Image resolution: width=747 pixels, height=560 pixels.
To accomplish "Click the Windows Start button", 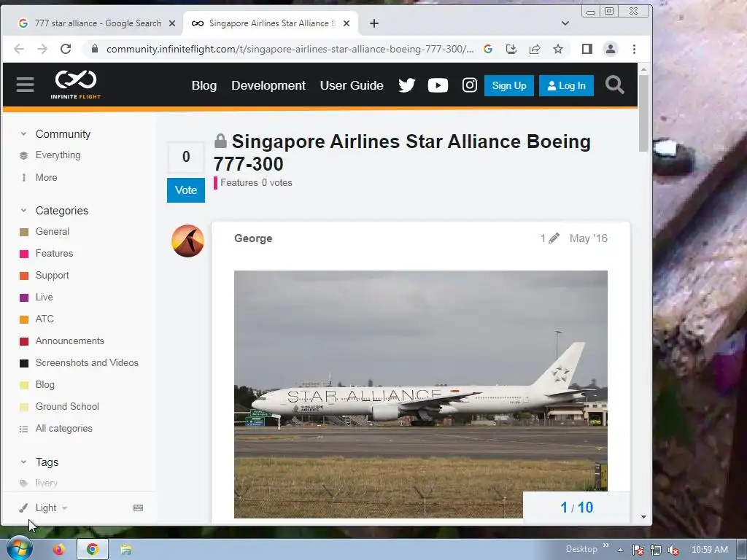I will [x=19, y=549].
